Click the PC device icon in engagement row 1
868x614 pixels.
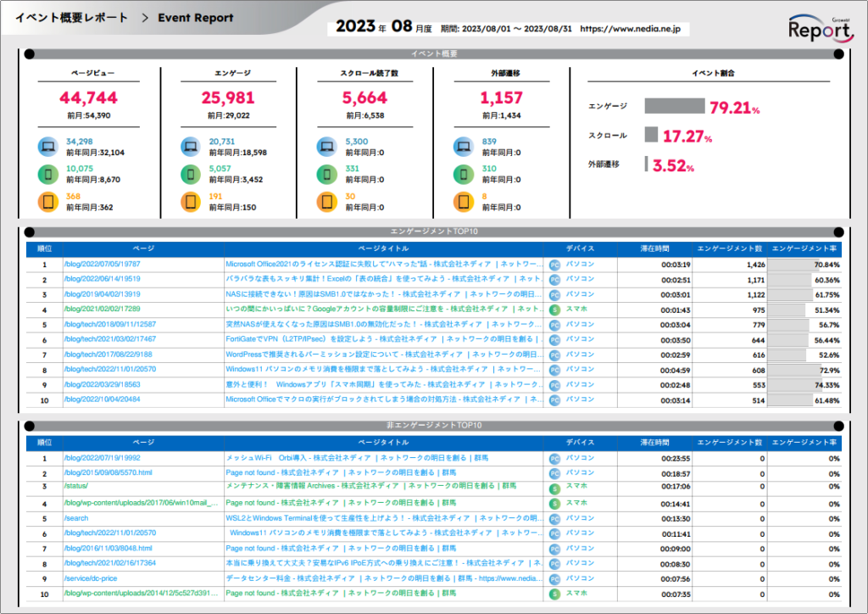click(554, 265)
